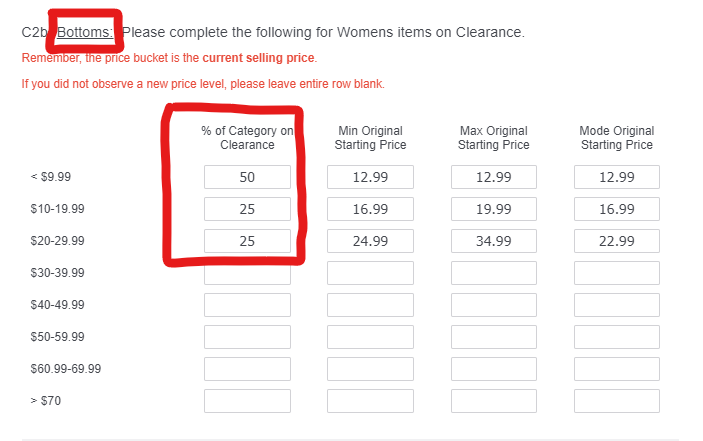Focus empty Mode Original Price field for $50-59.99
Viewport: 703px width, 441px height.
617,337
